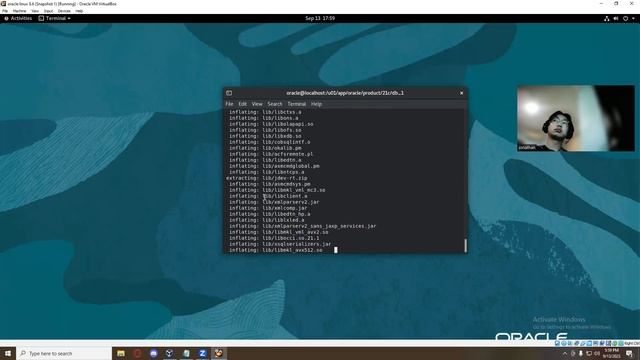Screen dimensions: 640x360
Task: Click the network tray icon in Windows taskbar
Action: pos(589,354)
